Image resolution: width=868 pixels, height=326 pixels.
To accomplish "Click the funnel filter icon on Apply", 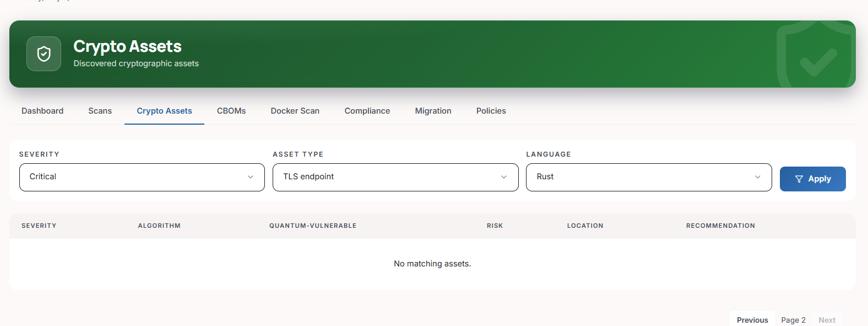I will pos(799,179).
